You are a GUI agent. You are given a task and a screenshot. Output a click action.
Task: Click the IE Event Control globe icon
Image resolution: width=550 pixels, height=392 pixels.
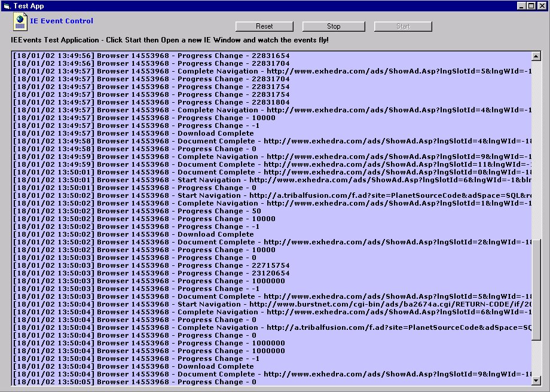(x=21, y=22)
